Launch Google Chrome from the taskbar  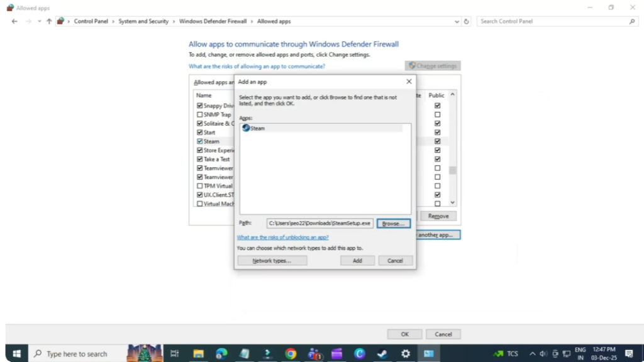click(290, 353)
